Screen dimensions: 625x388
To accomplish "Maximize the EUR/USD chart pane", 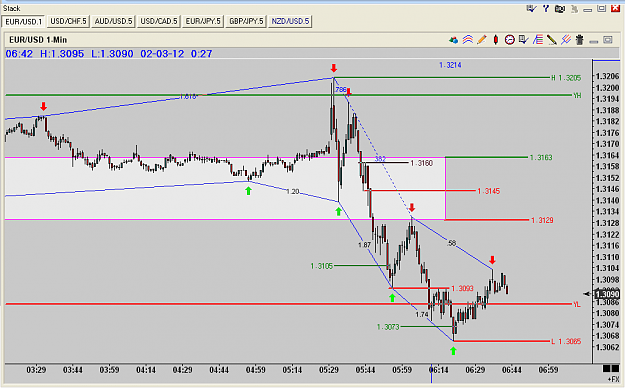I will (607, 40).
